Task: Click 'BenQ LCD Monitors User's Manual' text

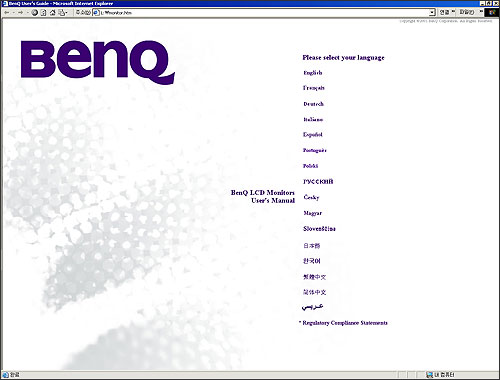Action: (x=263, y=197)
